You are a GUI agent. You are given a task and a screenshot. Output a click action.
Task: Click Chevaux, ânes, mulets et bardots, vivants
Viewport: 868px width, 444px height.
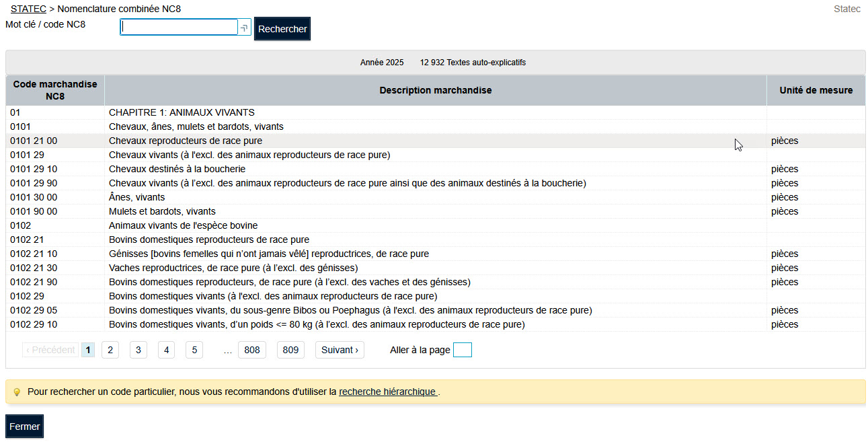pos(196,126)
